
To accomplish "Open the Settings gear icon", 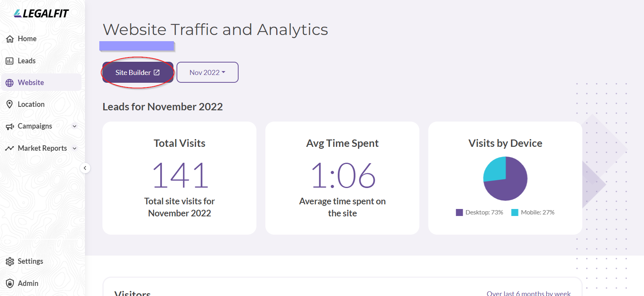I will [x=10, y=261].
